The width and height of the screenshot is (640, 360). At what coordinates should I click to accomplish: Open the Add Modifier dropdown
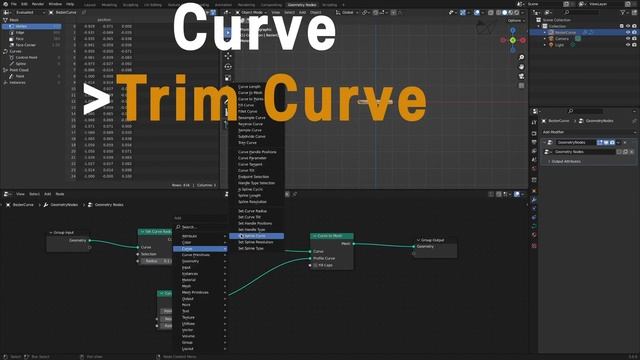click(589, 132)
